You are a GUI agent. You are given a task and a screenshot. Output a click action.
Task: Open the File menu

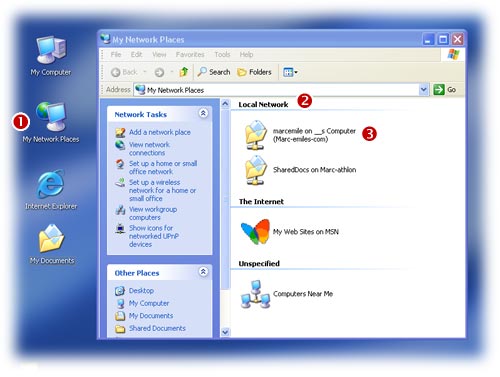pos(116,54)
